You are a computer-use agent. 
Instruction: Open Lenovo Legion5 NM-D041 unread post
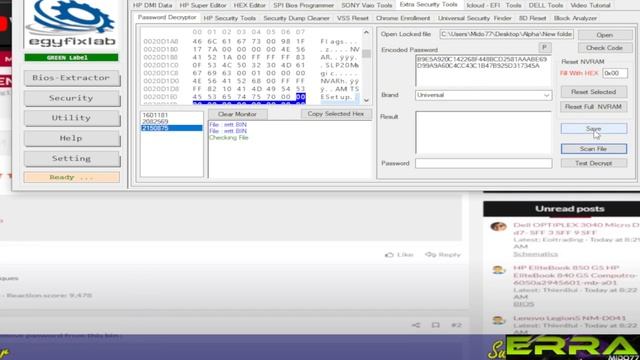pyautogui.click(x=569, y=318)
